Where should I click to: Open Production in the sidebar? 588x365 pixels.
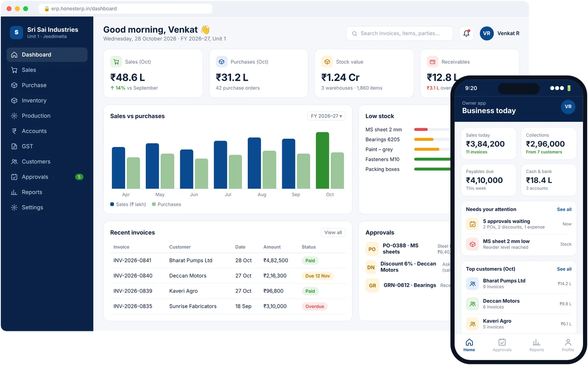[47, 116]
